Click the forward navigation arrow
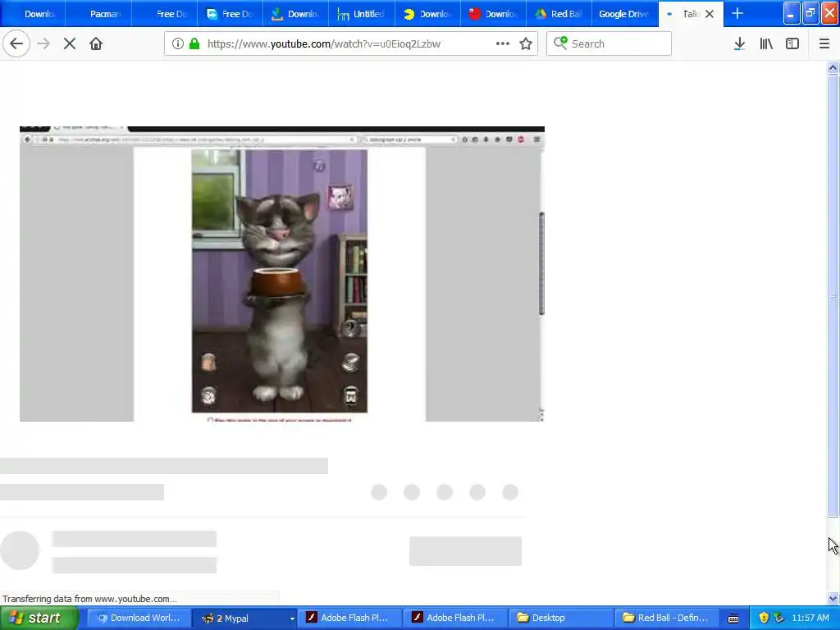Viewport: 840px width, 630px height. [x=43, y=43]
